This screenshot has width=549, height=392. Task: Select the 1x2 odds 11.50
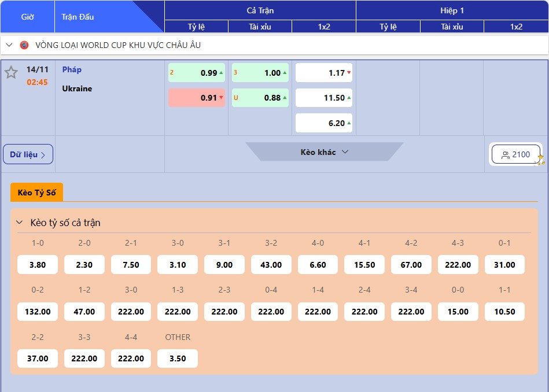[324, 98]
